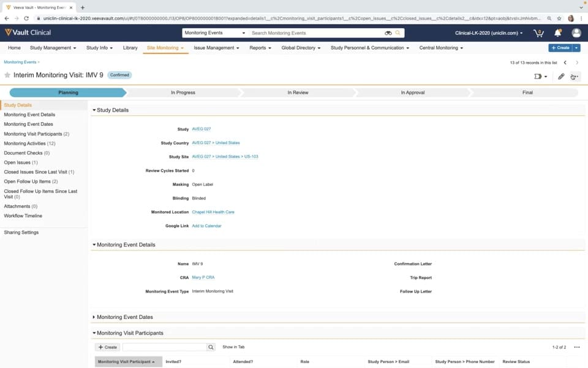Go to the Home tab

click(x=14, y=48)
